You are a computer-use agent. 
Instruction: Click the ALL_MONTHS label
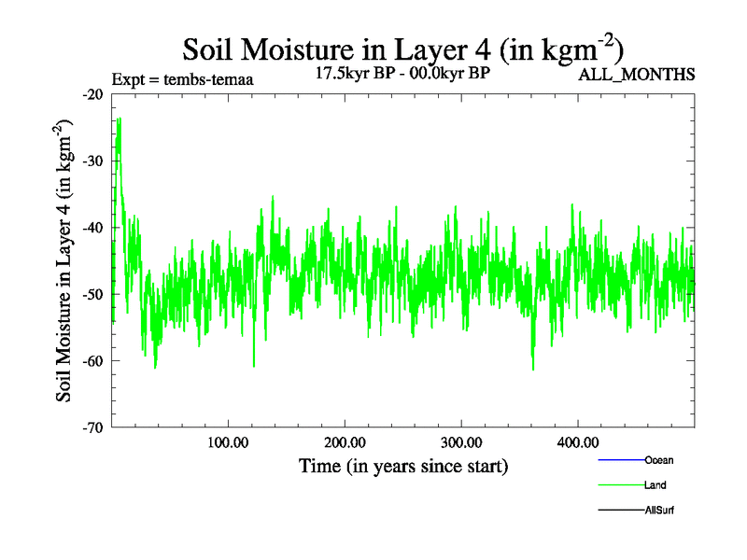[x=637, y=75]
